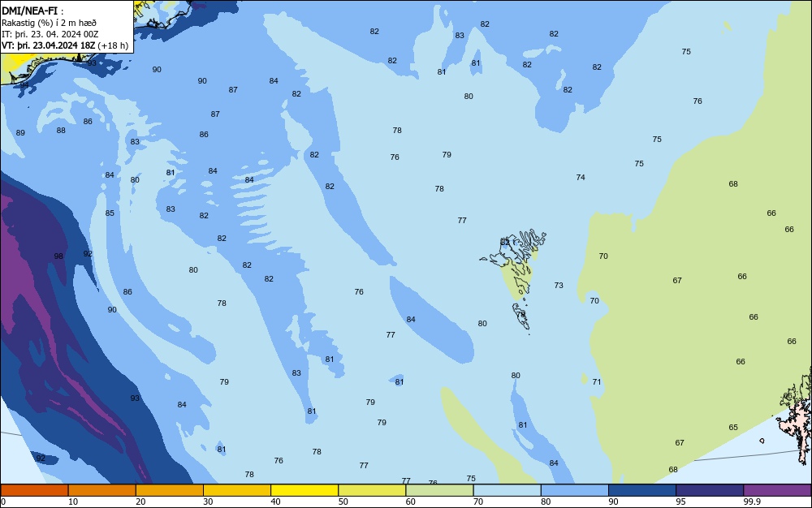This screenshot has width=812, height=508.
Task: Click the legend tick label "20"
Action: [140, 502]
